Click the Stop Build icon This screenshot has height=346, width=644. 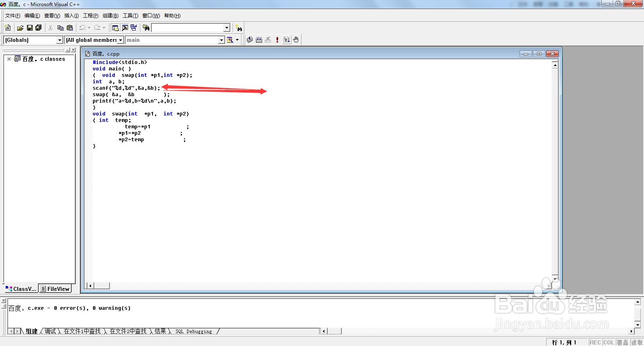[268, 40]
